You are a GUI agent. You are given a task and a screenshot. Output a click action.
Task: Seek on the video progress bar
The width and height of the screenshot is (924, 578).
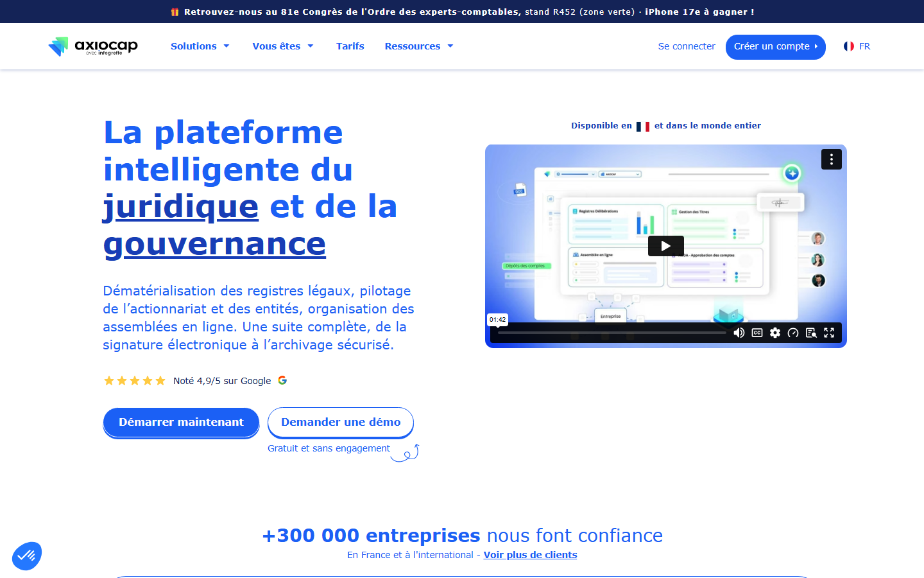[612, 333]
